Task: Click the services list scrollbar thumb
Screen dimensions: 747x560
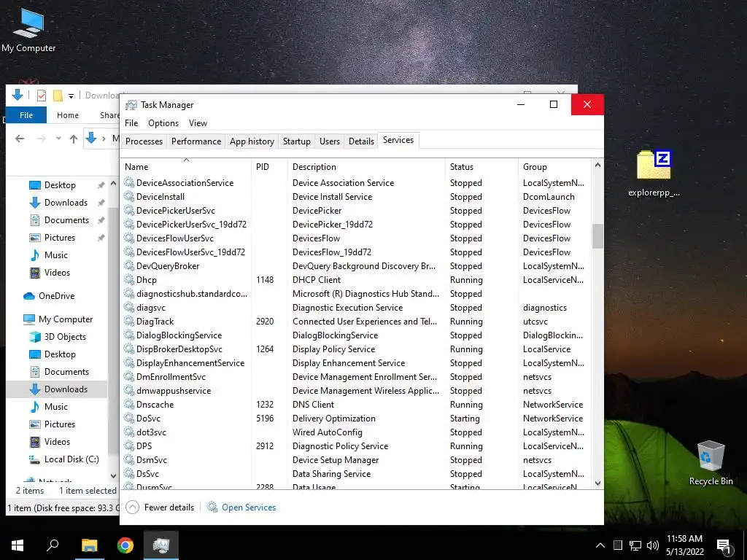Action: coord(597,236)
